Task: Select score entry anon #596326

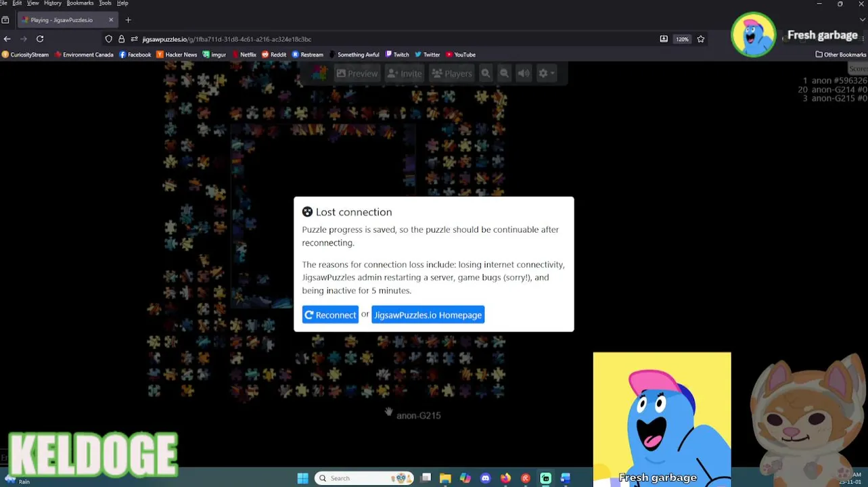Action: (x=835, y=80)
